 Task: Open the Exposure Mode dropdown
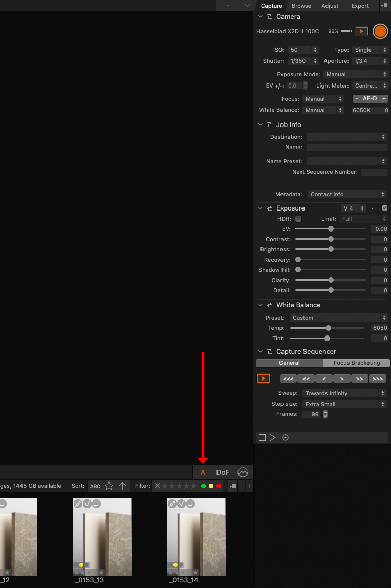click(355, 74)
